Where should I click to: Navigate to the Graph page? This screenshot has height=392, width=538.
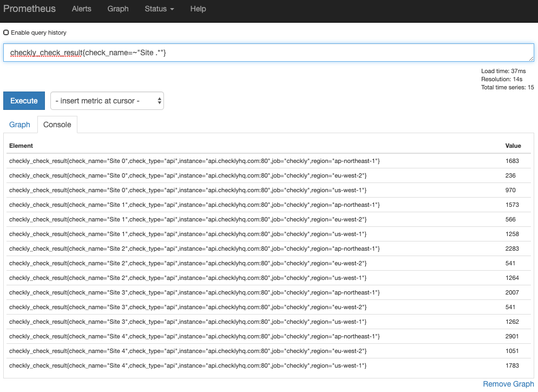118,9
